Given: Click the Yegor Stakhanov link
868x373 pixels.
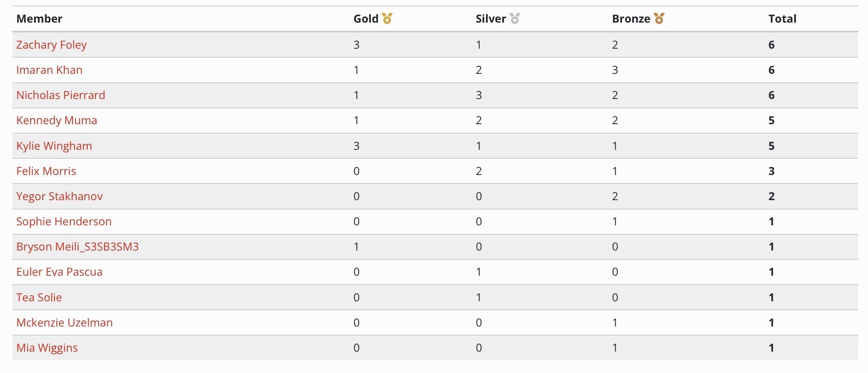Looking at the screenshot, I should click(x=60, y=196).
